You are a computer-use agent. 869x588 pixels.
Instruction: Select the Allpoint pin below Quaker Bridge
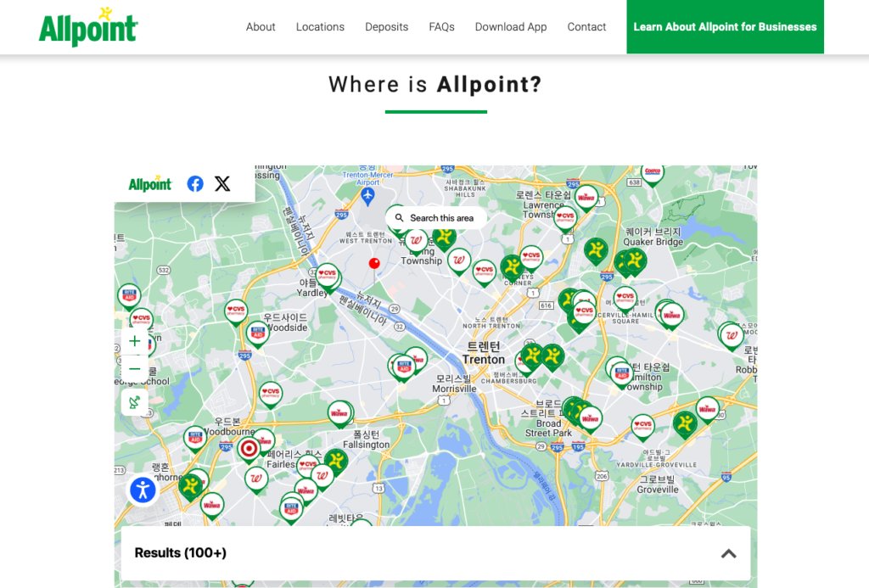(x=635, y=260)
